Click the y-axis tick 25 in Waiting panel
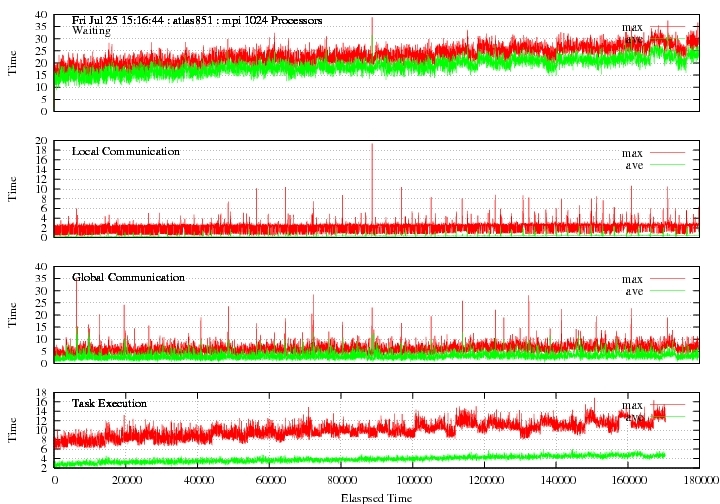The height and width of the screenshot is (504, 720). pyautogui.click(x=41, y=51)
